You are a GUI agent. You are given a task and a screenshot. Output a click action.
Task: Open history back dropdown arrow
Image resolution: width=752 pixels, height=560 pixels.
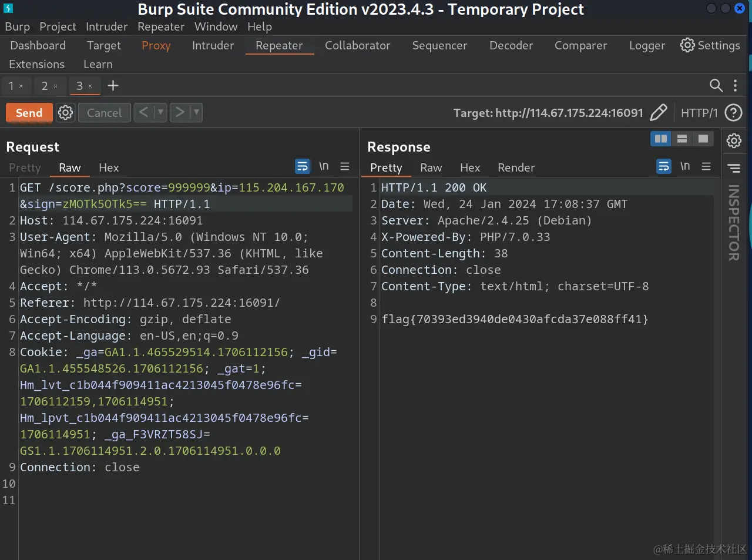(160, 112)
